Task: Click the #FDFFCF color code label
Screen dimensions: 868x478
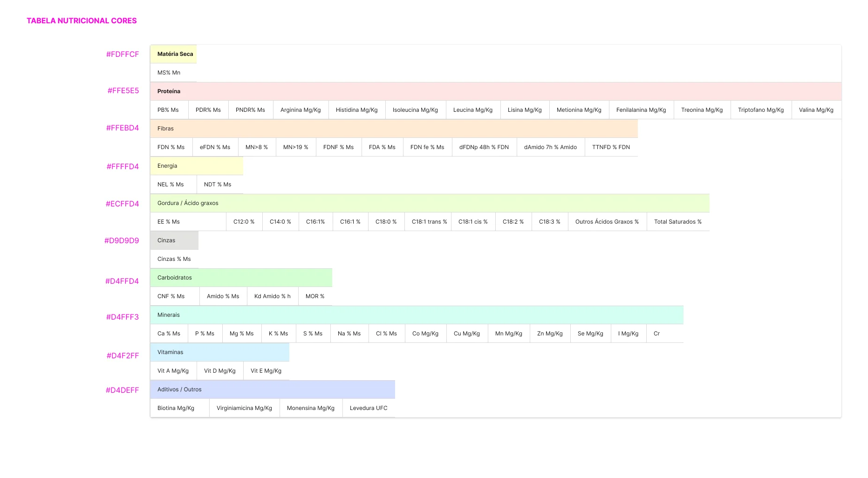Action: 123,54
